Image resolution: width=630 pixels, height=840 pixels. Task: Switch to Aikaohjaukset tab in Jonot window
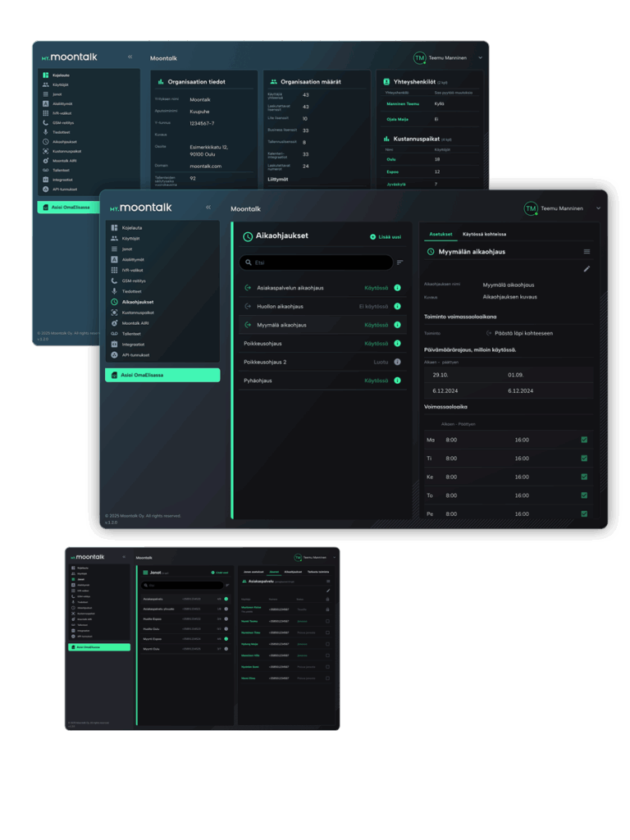(x=293, y=572)
